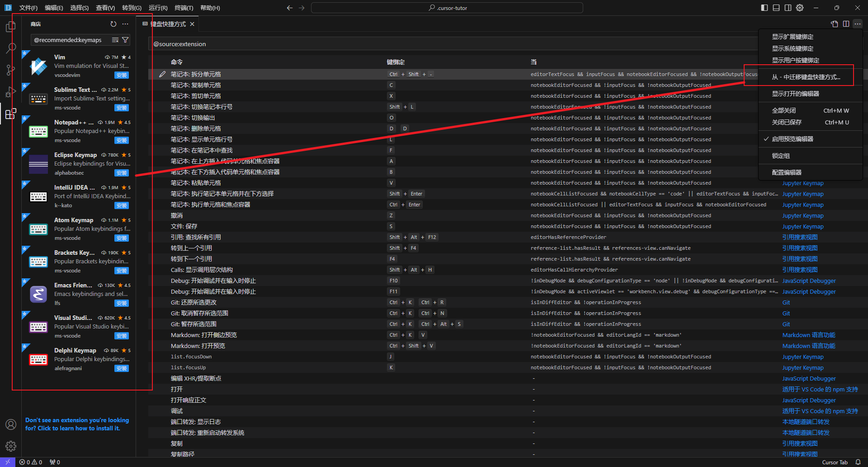Screen dimensions: 868x467
Task: Install the Notepad++ keymap extension
Action: click(x=122, y=140)
